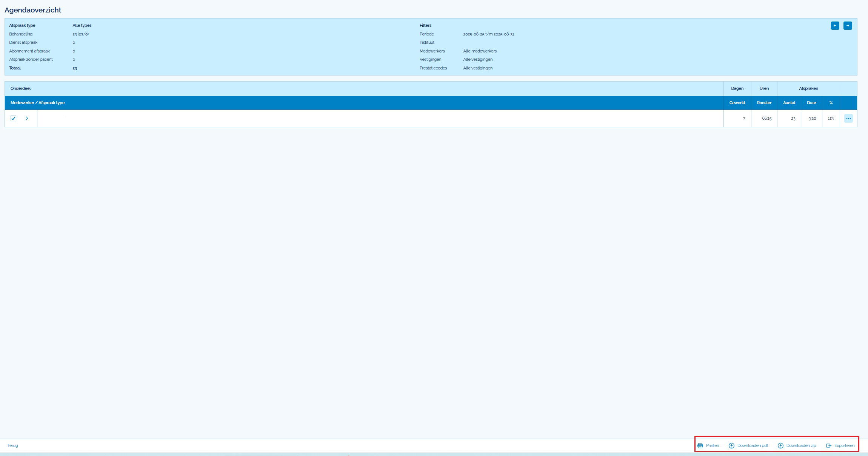
Task: Go back using the Terug link
Action: [x=13, y=445]
